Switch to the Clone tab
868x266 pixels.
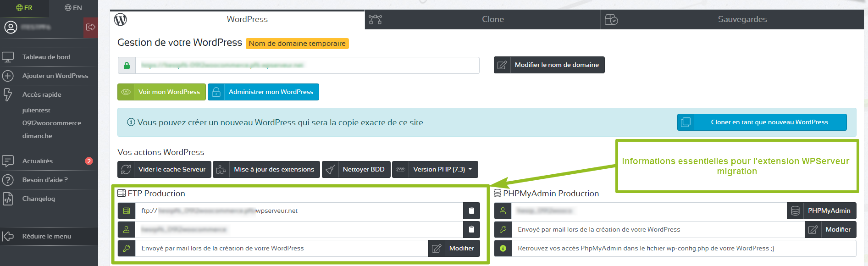(492, 19)
